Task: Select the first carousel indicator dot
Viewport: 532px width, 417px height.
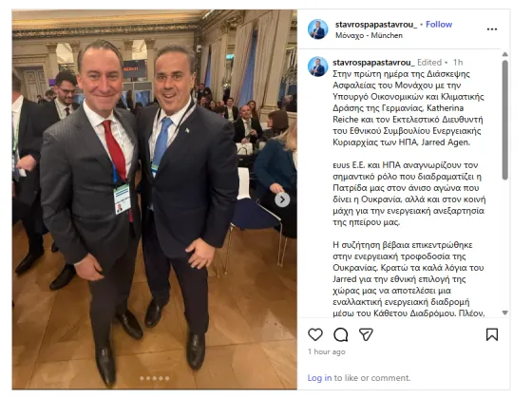Action: click(142, 378)
